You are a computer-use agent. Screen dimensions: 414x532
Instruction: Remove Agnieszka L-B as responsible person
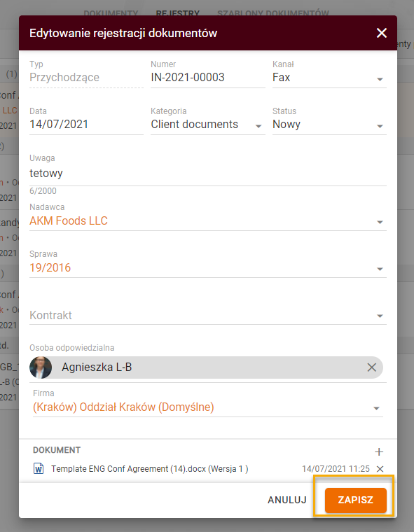[x=371, y=367]
